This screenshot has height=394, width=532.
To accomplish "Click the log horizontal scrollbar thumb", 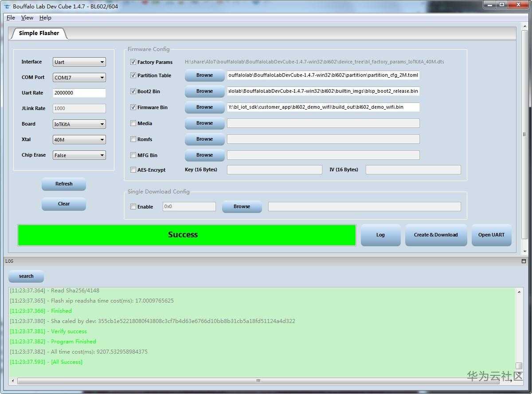I will tap(258, 381).
